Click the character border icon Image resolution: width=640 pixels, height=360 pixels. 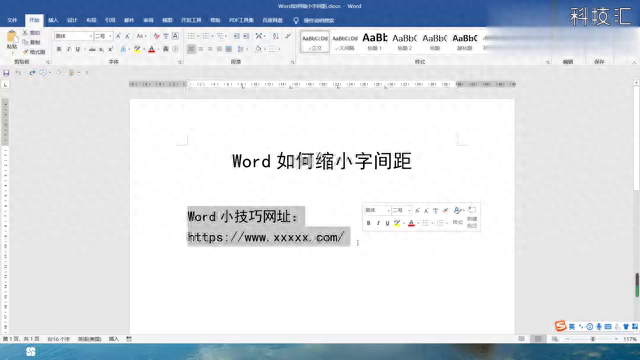(176, 36)
